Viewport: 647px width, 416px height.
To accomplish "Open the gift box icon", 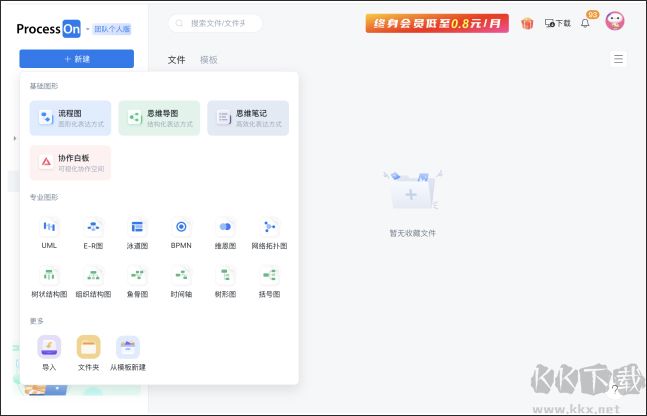I will pos(527,24).
